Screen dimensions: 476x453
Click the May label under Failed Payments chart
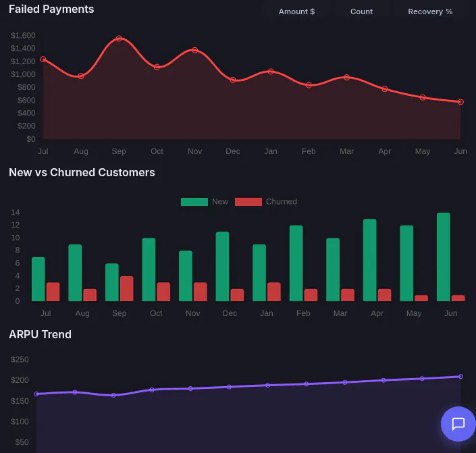pyautogui.click(x=423, y=151)
